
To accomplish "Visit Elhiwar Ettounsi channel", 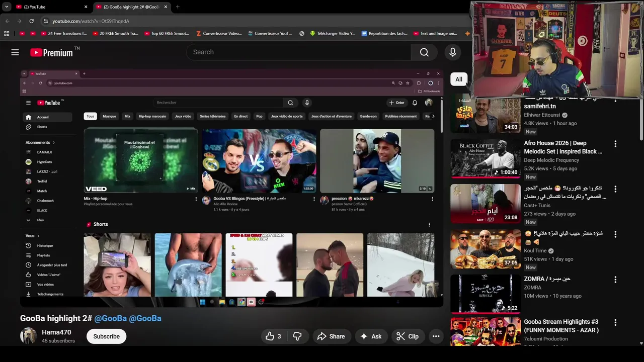I will click(542, 115).
